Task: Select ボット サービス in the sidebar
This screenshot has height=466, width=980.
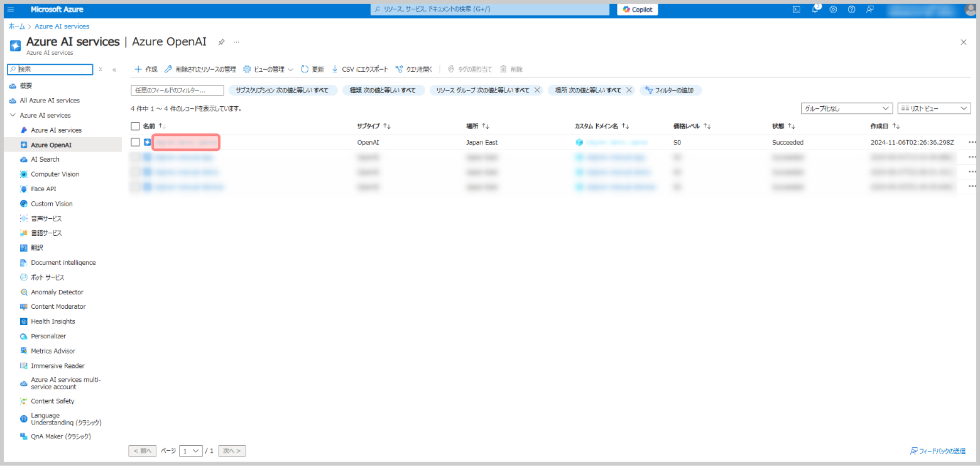Action: coord(47,277)
